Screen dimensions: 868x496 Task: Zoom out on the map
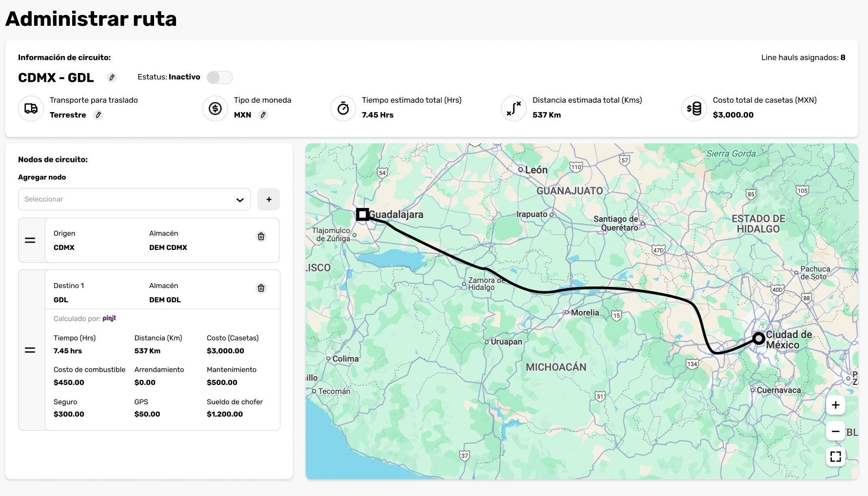(x=835, y=431)
